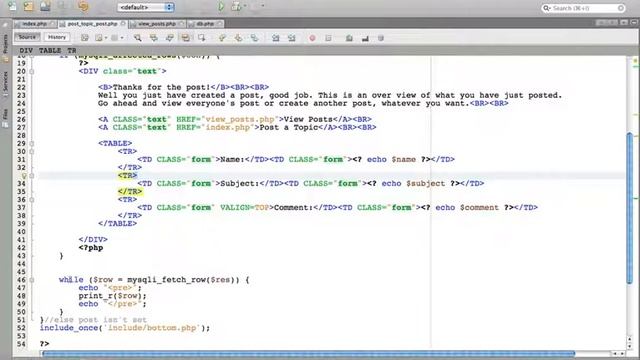Click the hint lightbulb beside highlighted <TR> line

[x=24, y=176]
